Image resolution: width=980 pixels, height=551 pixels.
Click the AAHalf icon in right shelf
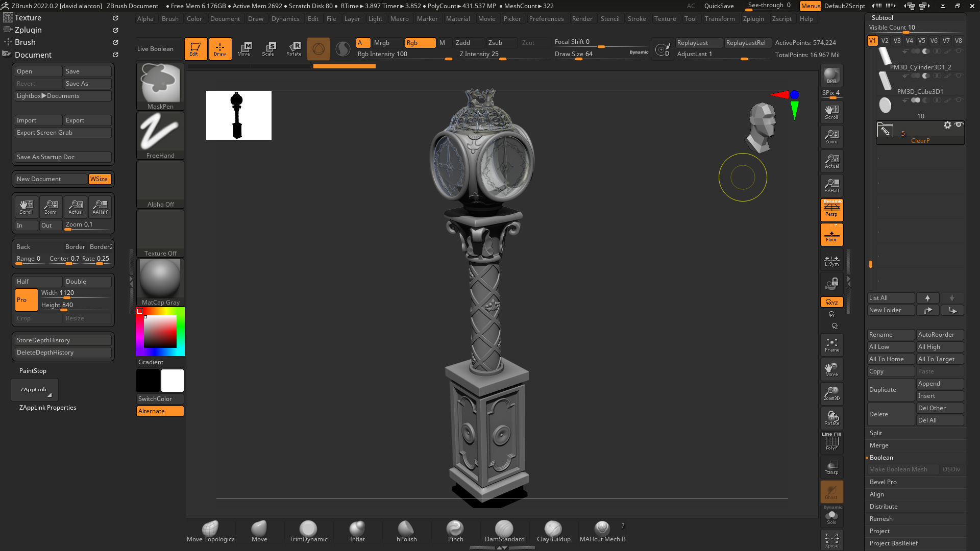831,186
